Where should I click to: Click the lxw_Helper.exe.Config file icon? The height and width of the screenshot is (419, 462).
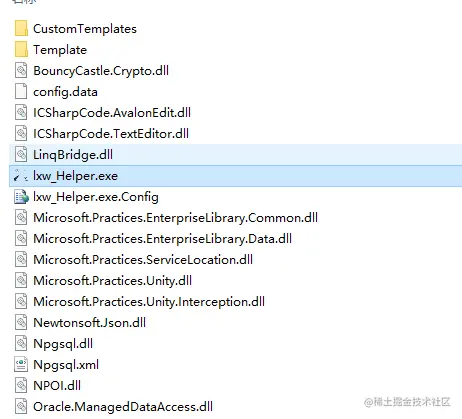click(x=21, y=197)
